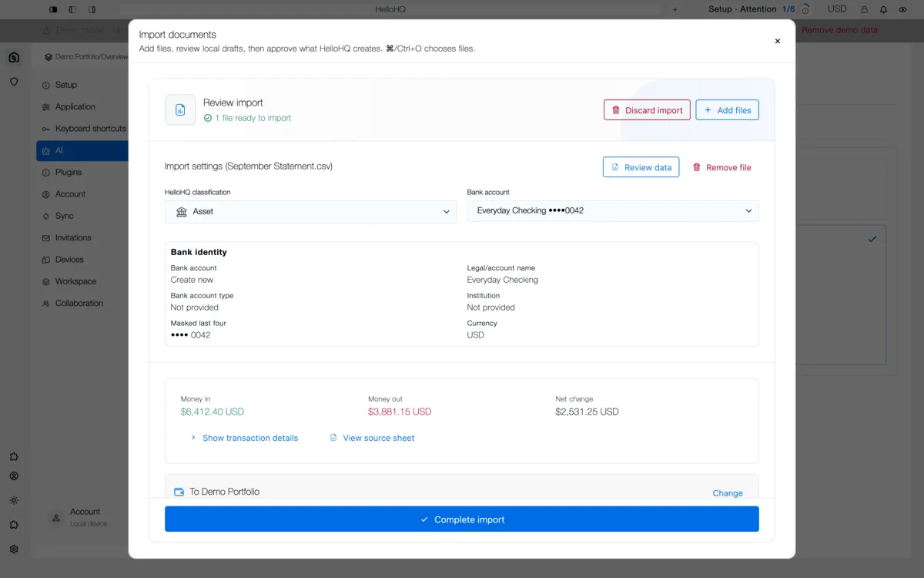Click the puzzle icon above the profile icon
The height and width of the screenshot is (578, 924).
[14, 457]
